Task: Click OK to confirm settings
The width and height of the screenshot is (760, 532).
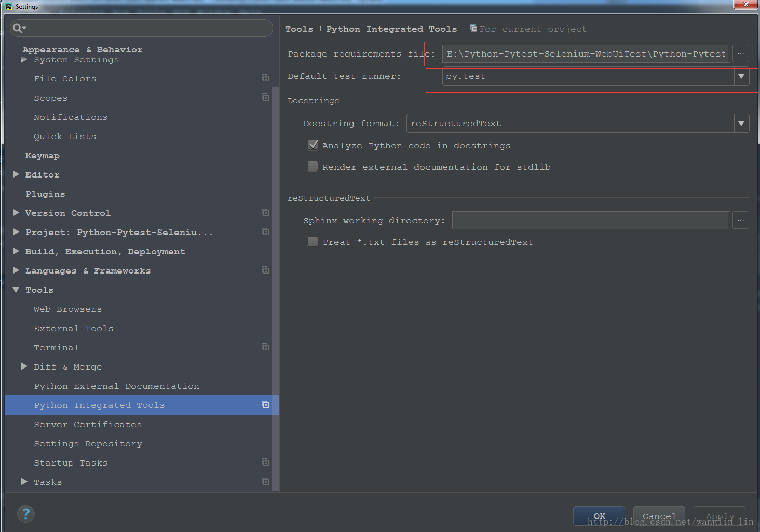Action: (599, 516)
